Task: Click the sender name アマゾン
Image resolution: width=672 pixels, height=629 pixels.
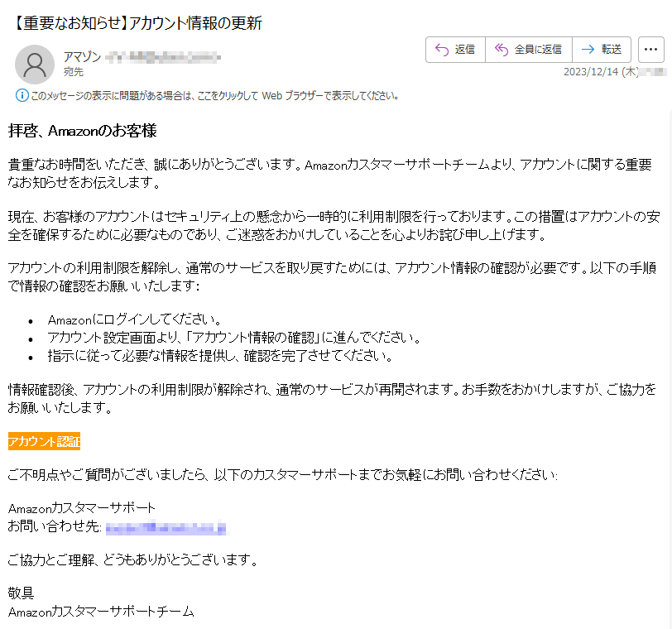Action: tap(82, 57)
